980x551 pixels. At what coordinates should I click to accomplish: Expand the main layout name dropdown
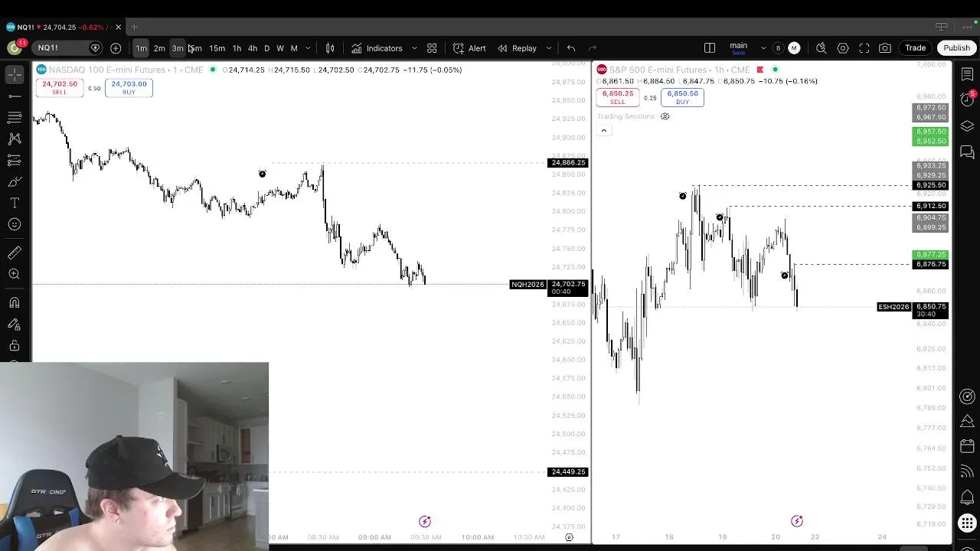(x=763, y=48)
